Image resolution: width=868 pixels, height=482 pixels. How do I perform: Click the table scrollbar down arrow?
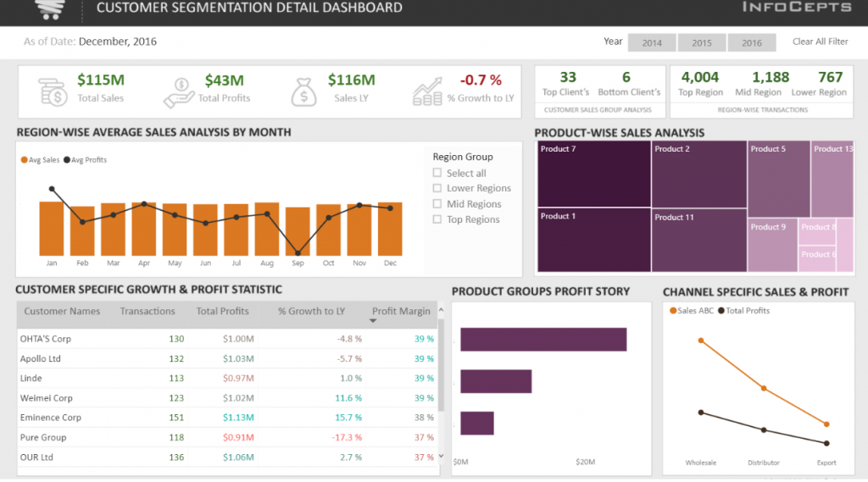(x=441, y=456)
